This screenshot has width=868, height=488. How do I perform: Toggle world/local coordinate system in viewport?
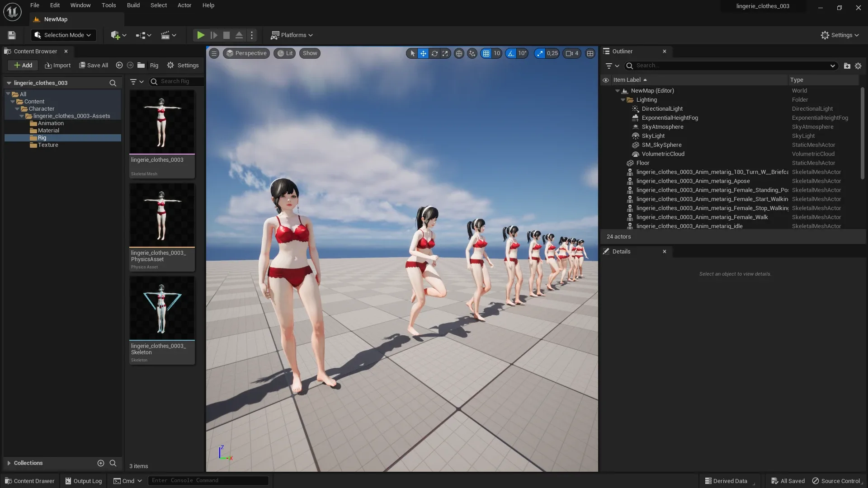(459, 53)
